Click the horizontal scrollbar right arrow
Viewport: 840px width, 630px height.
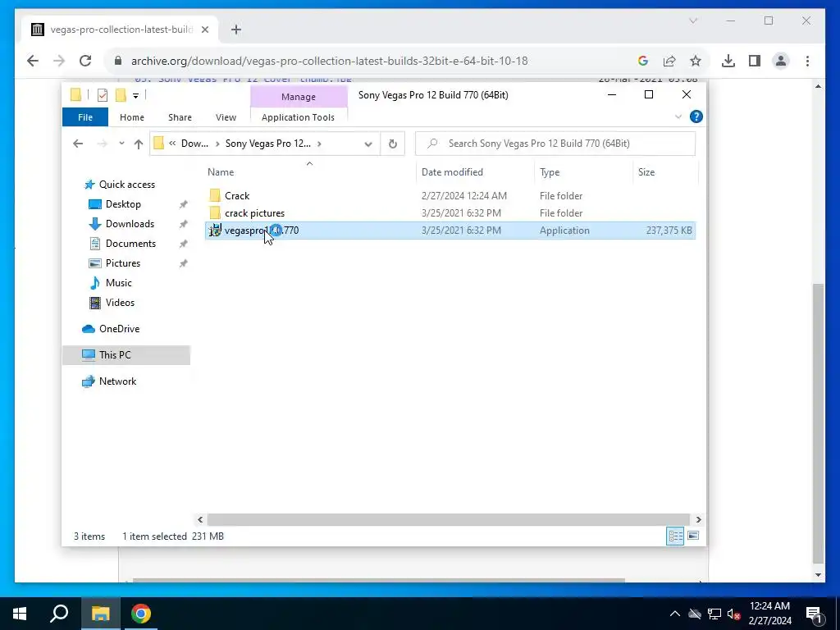click(x=698, y=519)
